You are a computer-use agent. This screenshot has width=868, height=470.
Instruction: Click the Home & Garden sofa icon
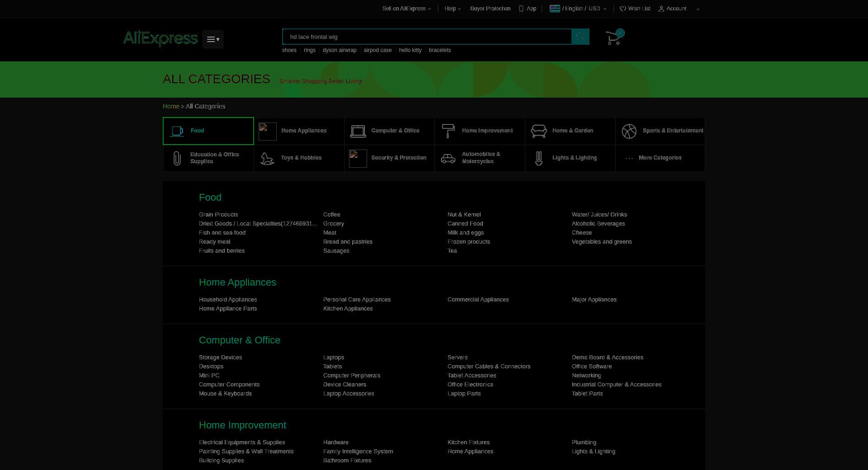[x=539, y=131]
